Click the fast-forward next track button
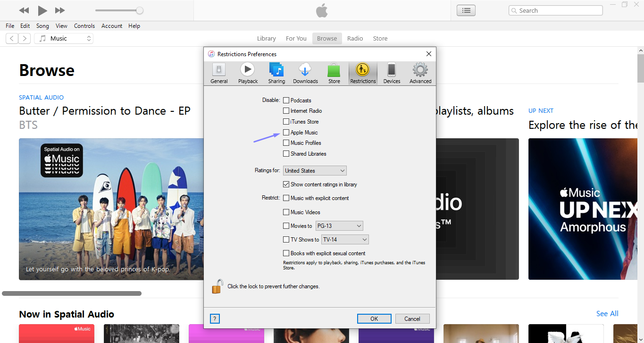Screen dimensions: 644x343 [60, 10]
